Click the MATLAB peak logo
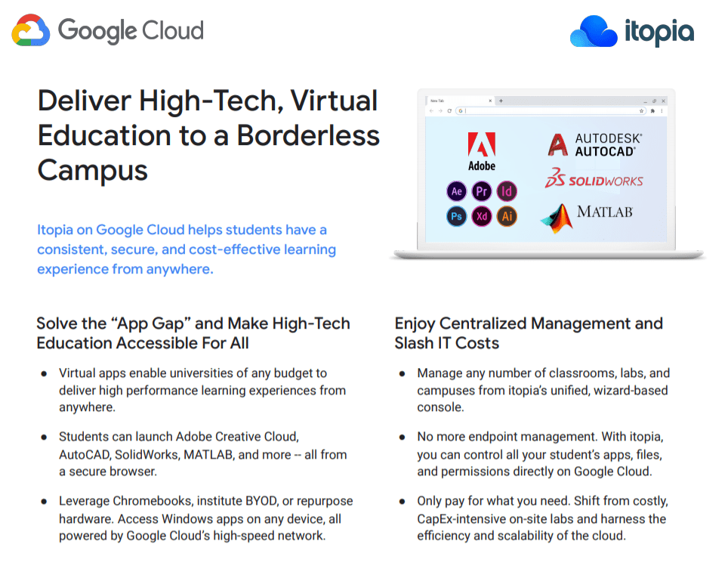The height and width of the screenshot is (569, 728). point(557,218)
